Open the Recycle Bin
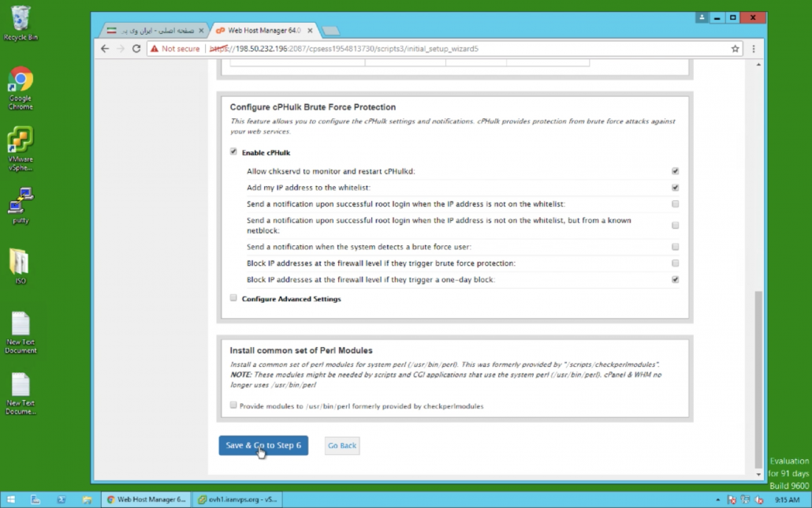 [x=20, y=22]
